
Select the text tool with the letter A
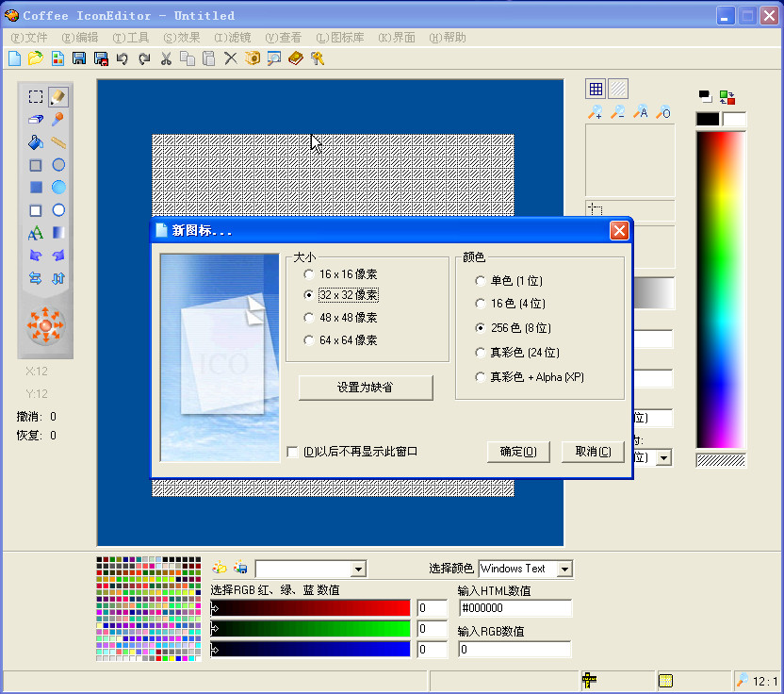[x=35, y=233]
